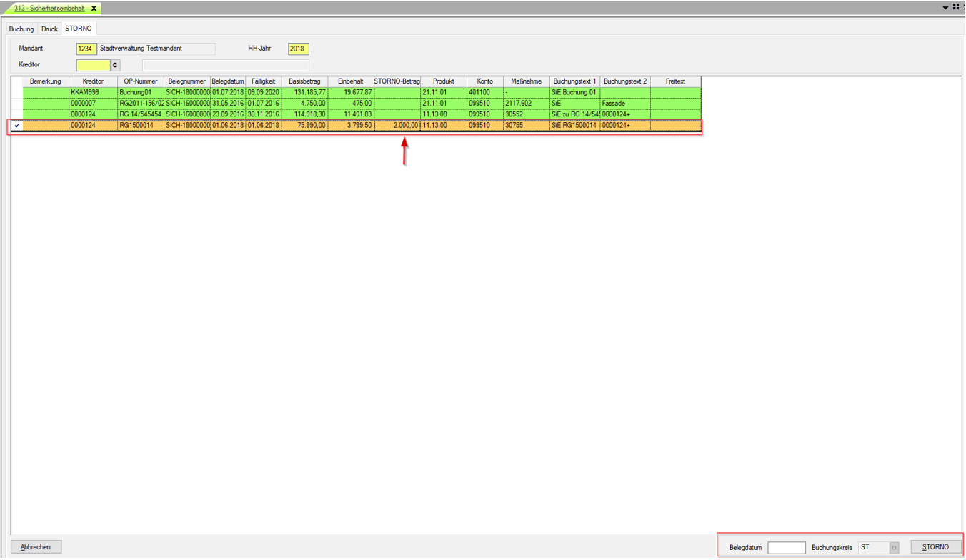Click into the Belegdatum input field
The width and height of the screenshot is (966, 560).
pos(786,548)
